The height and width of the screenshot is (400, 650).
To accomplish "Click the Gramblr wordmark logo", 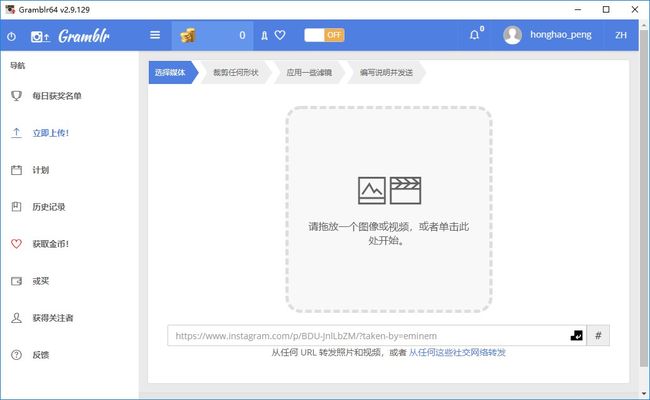I will pos(84,36).
